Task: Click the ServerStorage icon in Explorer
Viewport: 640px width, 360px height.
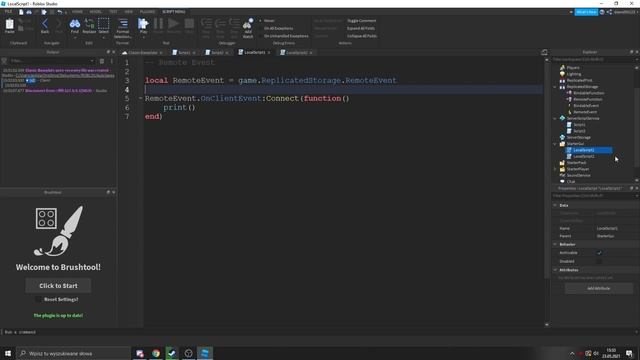Action: coord(562,137)
